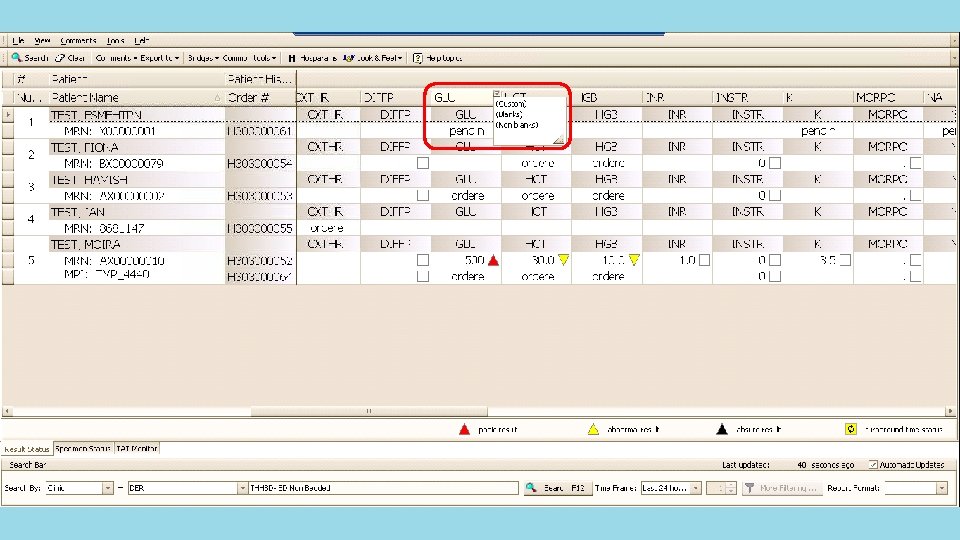
Task: Switch to the Result Status tab
Action: point(27,449)
